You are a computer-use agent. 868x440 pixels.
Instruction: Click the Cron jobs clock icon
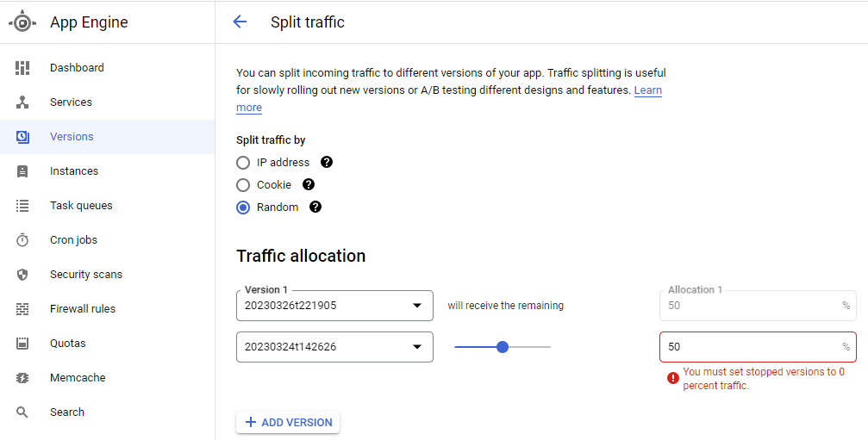[x=23, y=240]
